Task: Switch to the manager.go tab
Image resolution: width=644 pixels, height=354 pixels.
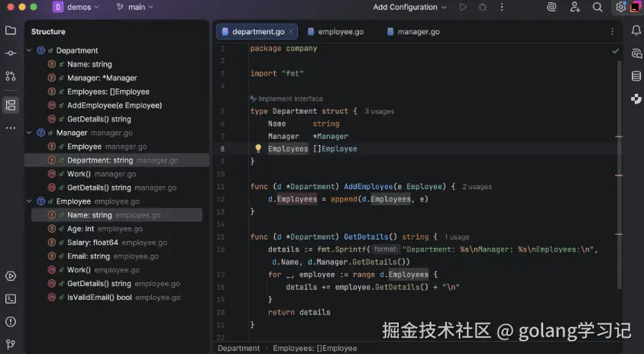Action: pyautogui.click(x=414, y=31)
